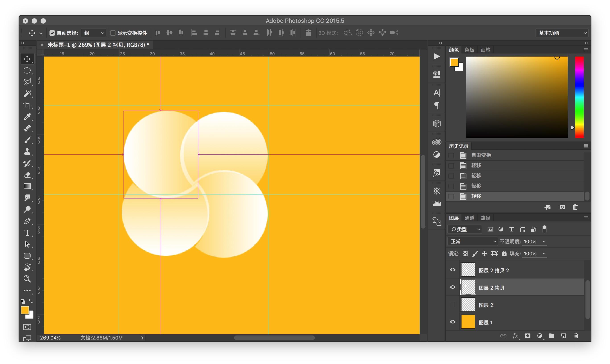This screenshot has width=610, height=364.
Task: Pick the Horizontal Type tool
Action: 27,233
